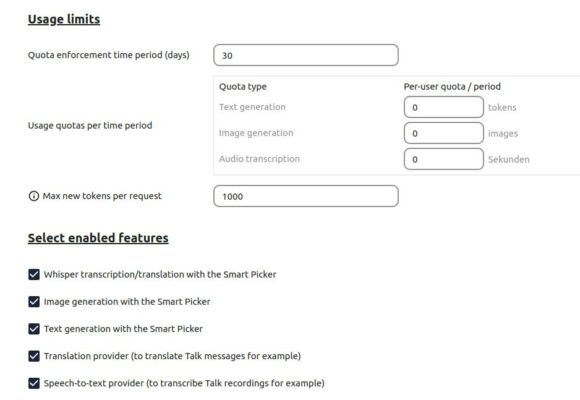Click the Max new tokens per request label
Viewport: 580px width, 400px height.
[x=102, y=196]
